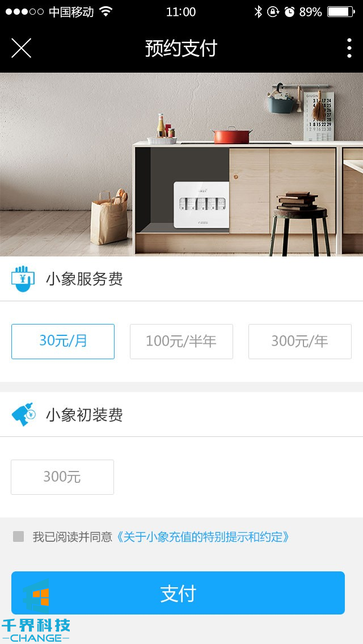The image size is (363, 644).
Task: Tap the 小象服务费 hand-with-yen icon
Action: tap(23, 279)
